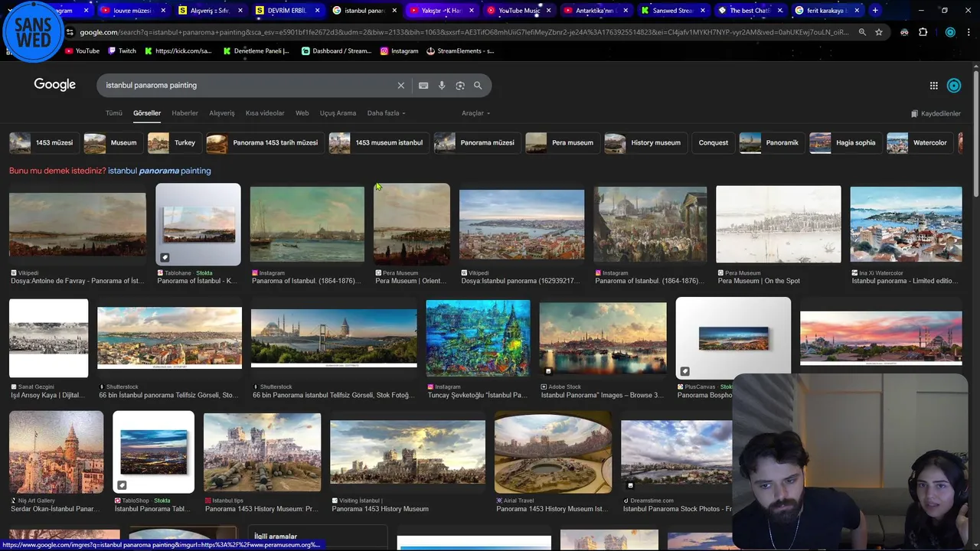The height and width of the screenshot is (551, 980).
Task: Open Adobe Stock Istanbul Panorama image
Action: tap(603, 338)
